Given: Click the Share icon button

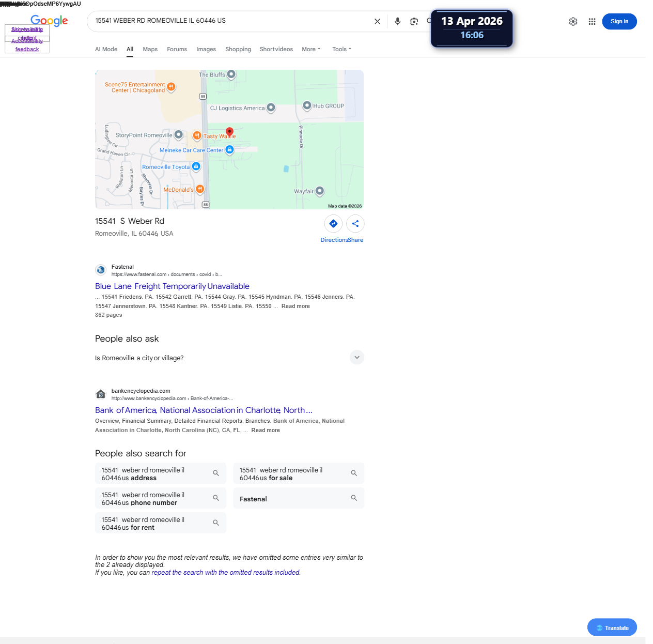Looking at the screenshot, I should tap(355, 223).
